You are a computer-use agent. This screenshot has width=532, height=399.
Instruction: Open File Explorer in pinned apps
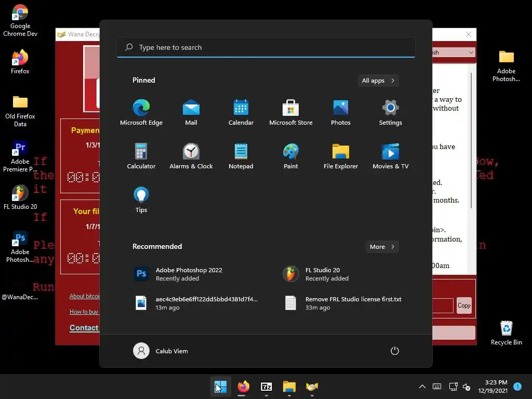tap(341, 156)
